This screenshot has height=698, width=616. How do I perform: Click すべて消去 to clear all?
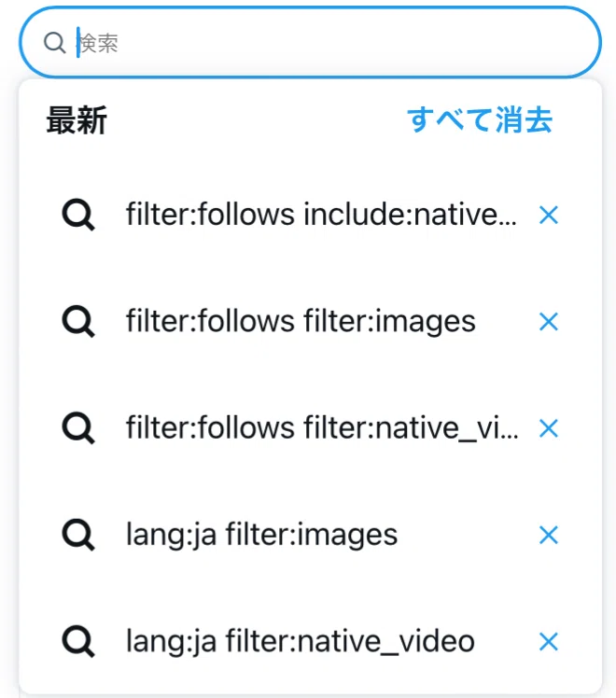coord(480,119)
